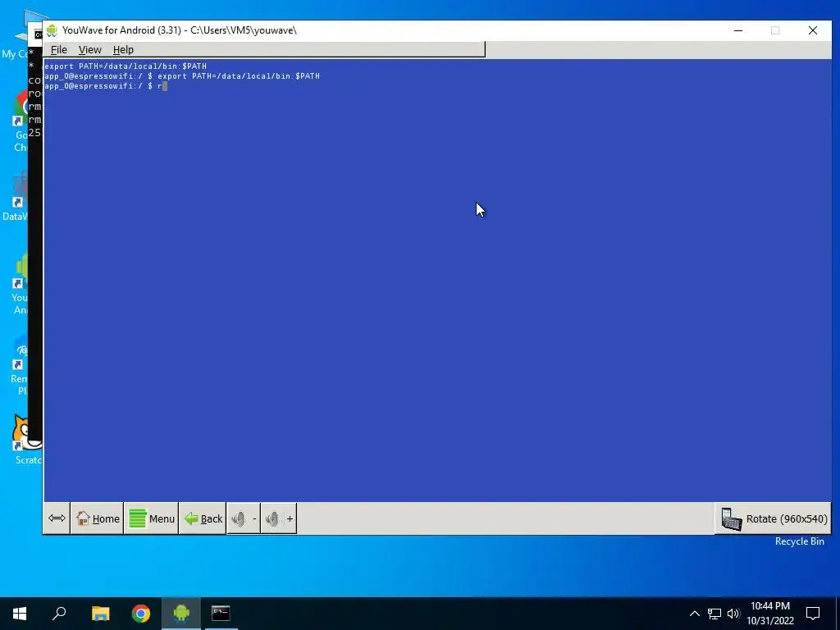Image resolution: width=840 pixels, height=630 pixels.
Task: Open network status tray icon
Action: (714, 614)
